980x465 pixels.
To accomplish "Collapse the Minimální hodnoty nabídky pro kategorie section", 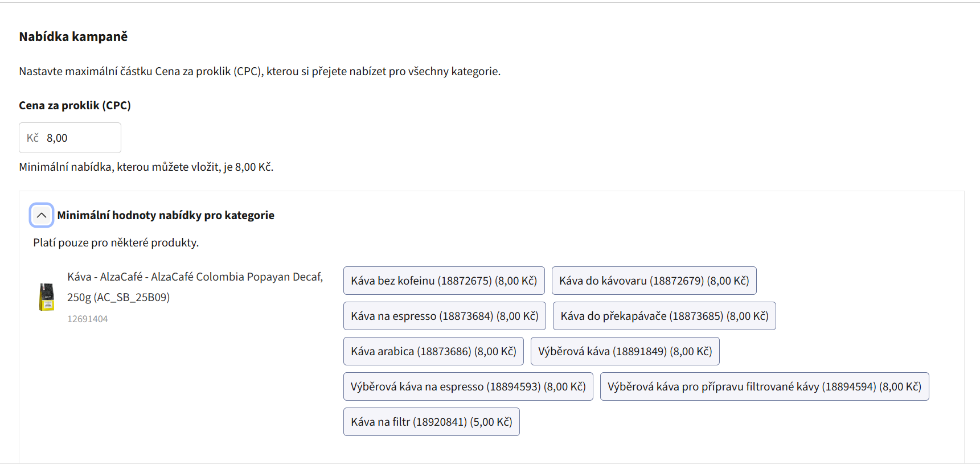I will point(42,215).
